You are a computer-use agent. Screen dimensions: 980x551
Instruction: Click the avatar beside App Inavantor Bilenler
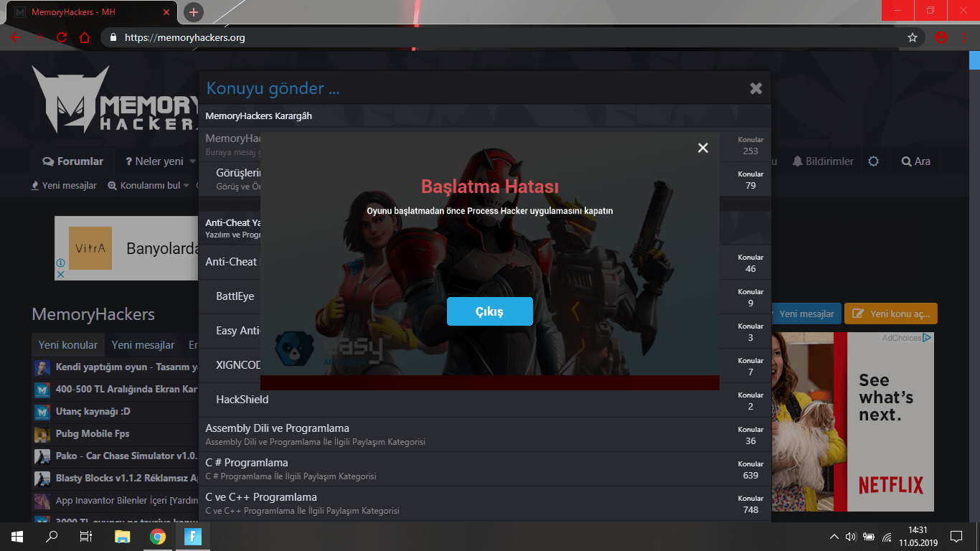[42, 501]
